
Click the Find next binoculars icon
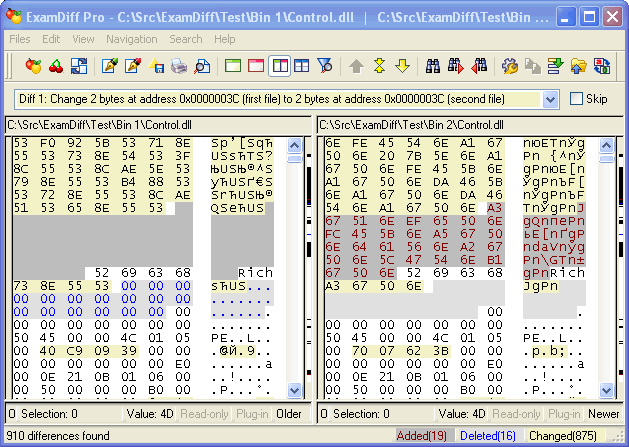coord(456,65)
